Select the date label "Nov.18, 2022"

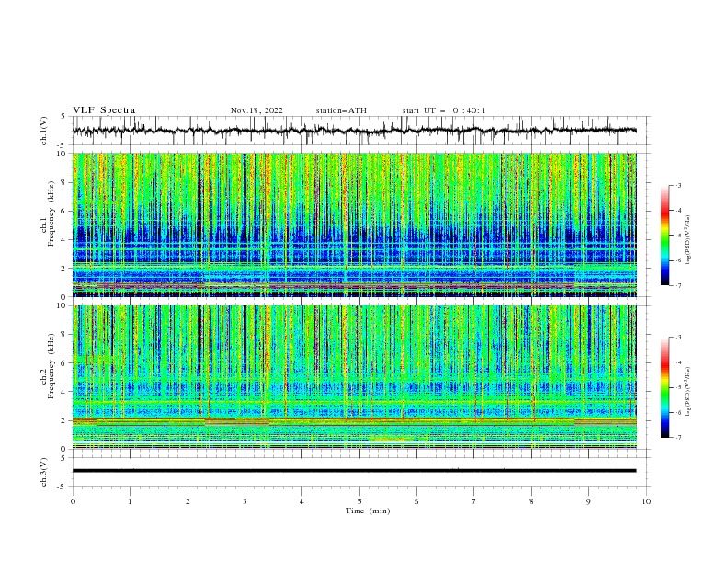(x=256, y=110)
